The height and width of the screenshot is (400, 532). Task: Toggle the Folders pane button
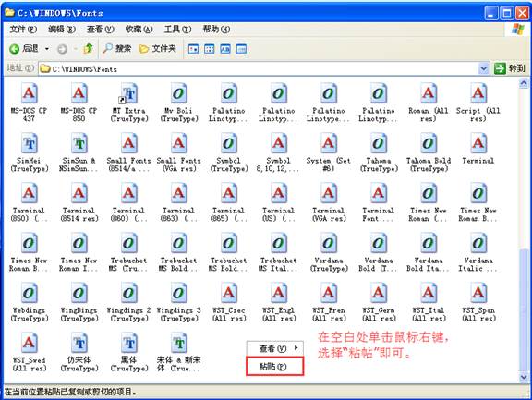pos(157,49)
